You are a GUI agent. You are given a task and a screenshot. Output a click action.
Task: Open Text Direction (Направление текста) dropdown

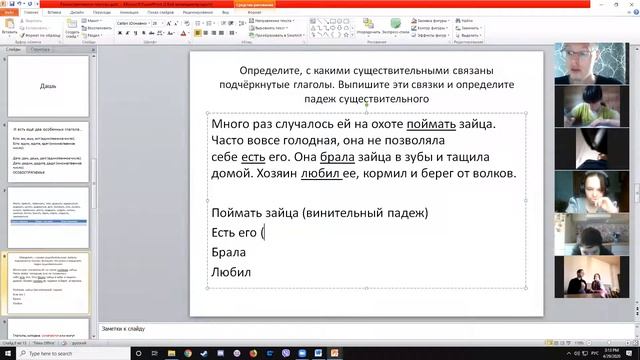(271, 20)
